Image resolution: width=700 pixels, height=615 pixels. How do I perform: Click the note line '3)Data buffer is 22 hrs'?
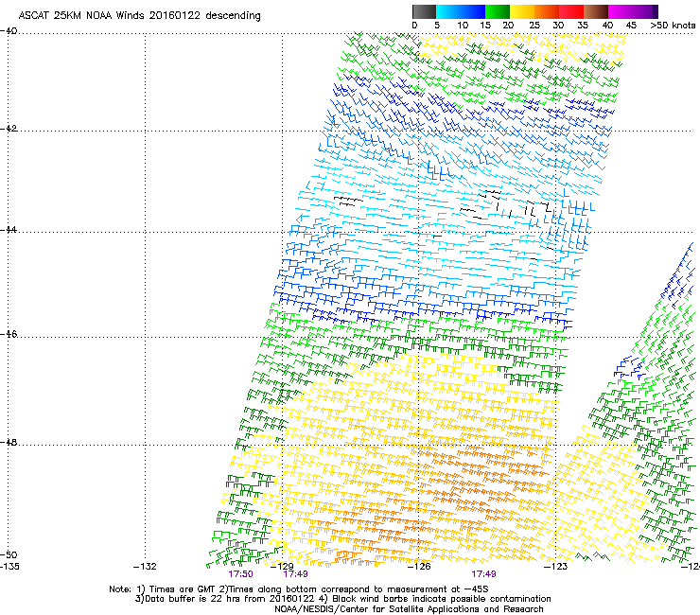342,599
